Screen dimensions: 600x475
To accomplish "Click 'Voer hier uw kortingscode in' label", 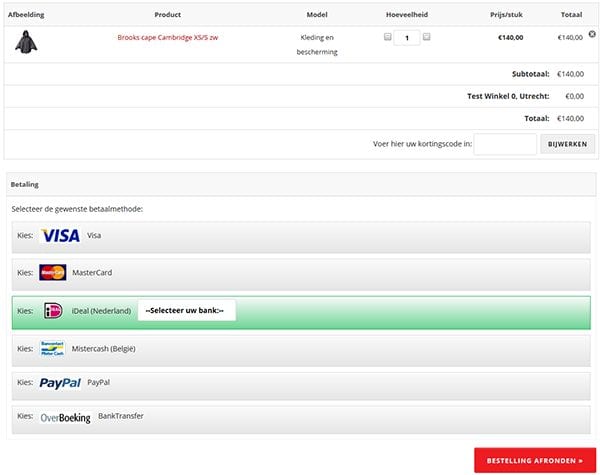I will click(422, 144).
